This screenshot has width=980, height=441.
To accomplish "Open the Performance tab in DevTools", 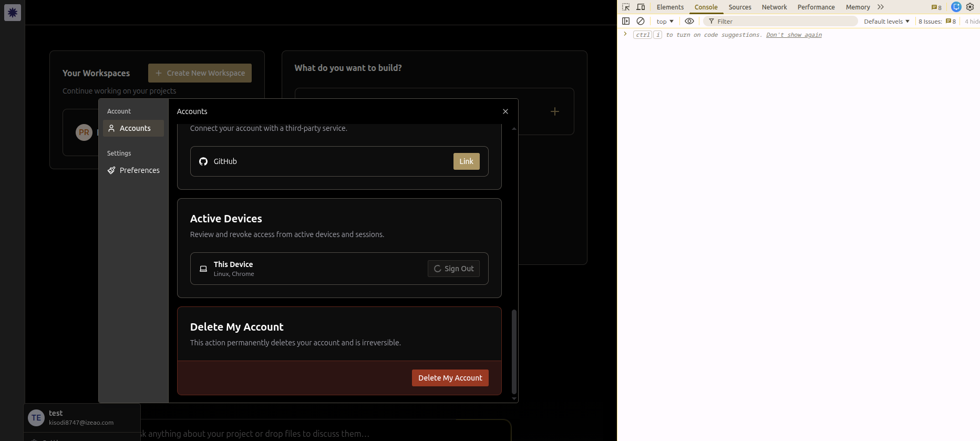I will 816,7.
